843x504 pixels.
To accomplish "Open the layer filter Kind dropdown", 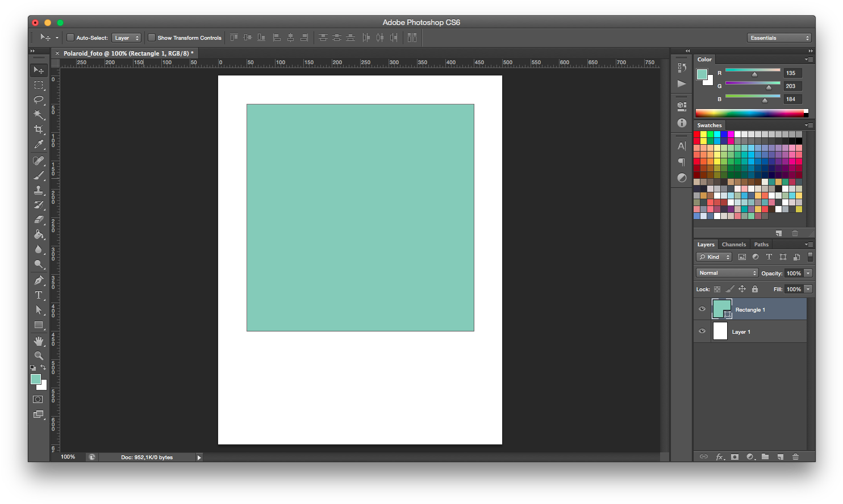I will 714,257.
